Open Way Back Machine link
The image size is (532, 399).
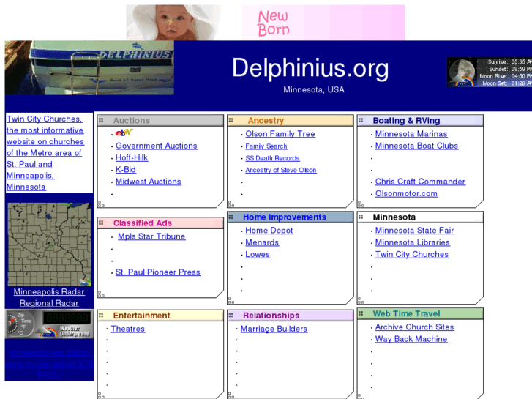click(411, 339)
